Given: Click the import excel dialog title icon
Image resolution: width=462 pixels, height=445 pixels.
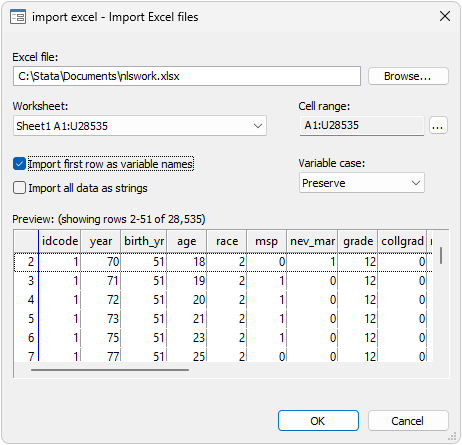Looking at the screenshot, I should point(18,17).
